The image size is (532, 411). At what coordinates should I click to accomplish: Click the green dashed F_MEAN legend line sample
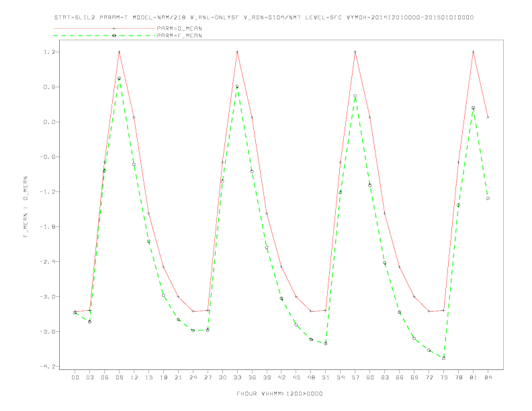click(104, 36)
